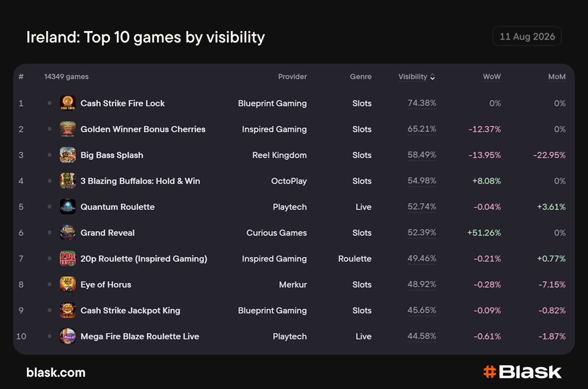Click the Grand Reveal game icon
The width and height of the screenshot is (588, 389).
(68, 233)
